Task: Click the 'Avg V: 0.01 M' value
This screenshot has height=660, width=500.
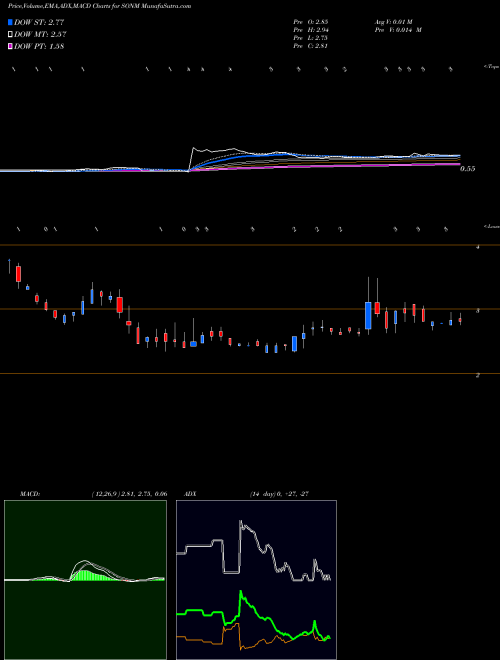Action: (x=396, y=21)
